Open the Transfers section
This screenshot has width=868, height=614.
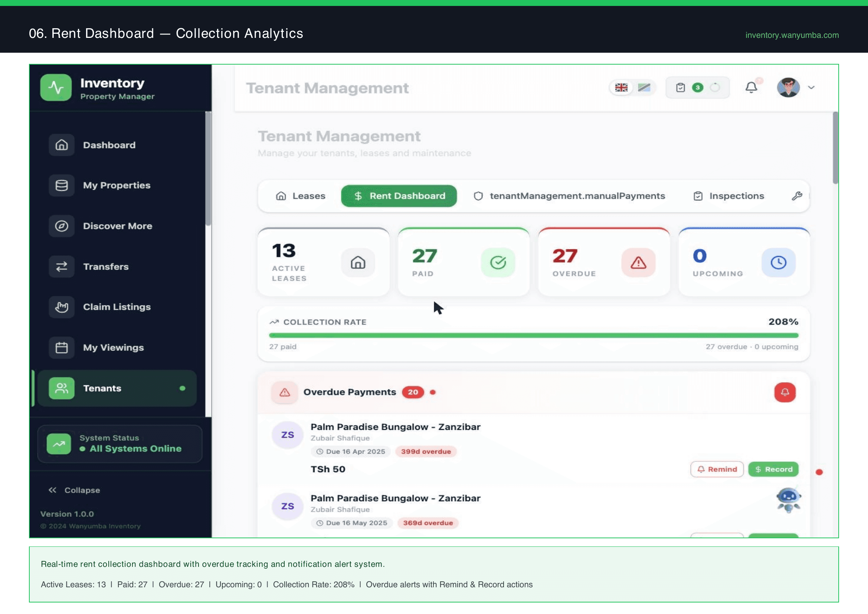(x=117, y=267)
